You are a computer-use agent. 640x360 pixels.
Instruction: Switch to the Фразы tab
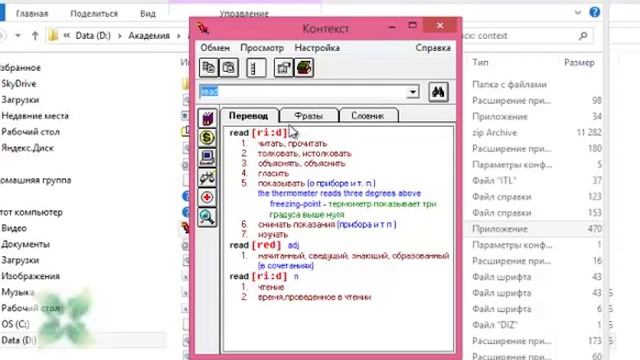pos(309,116)
